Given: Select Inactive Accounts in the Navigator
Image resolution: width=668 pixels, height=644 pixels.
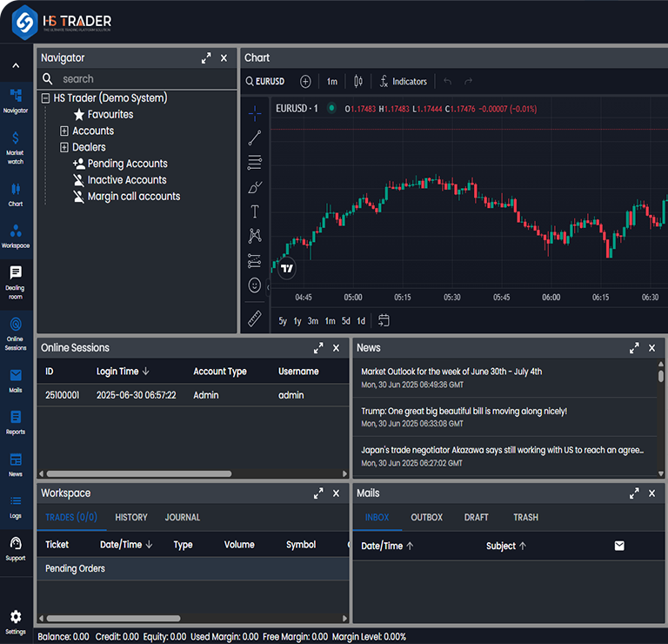Looking at the screenshot, I should [x=119, y=180].
